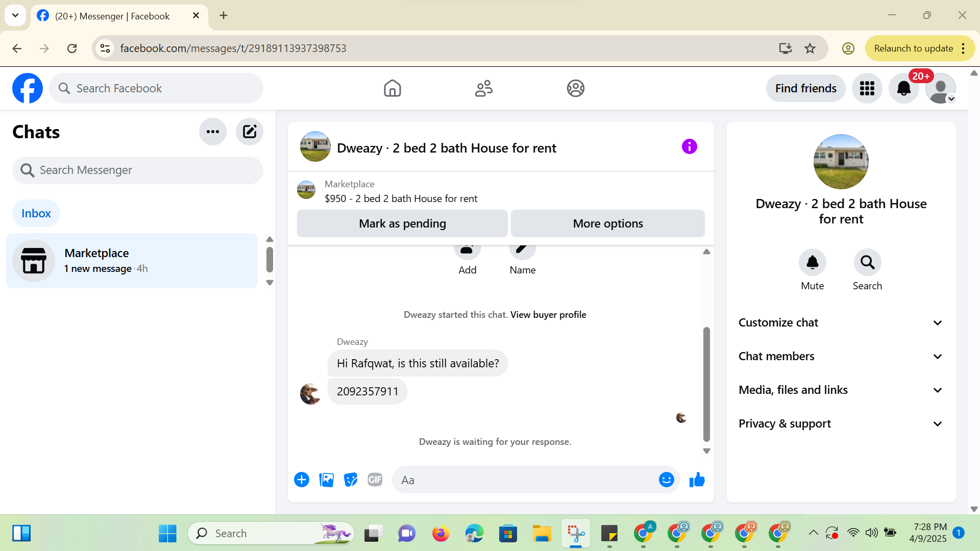Click the message input box

pyautogui.click(x=526, y=480)
